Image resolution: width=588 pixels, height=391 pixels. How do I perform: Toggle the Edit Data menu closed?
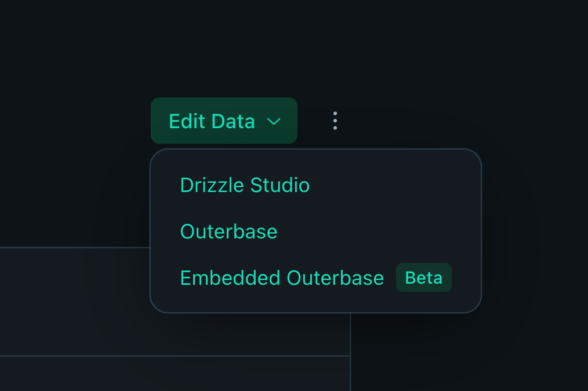coord(224,121)
